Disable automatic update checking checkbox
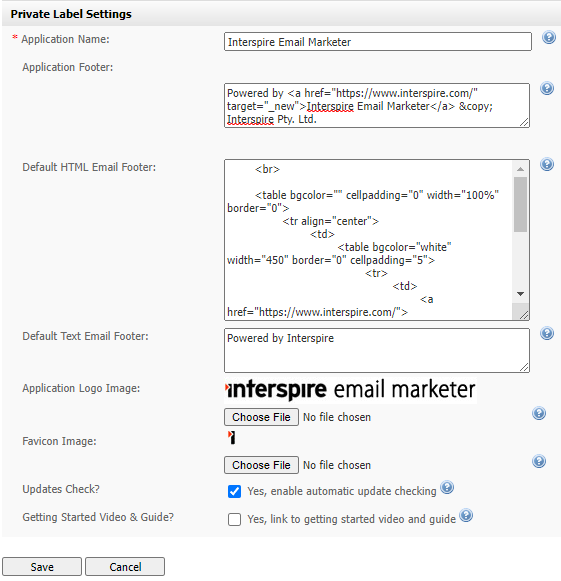561x581 pixels. [234, 491]
